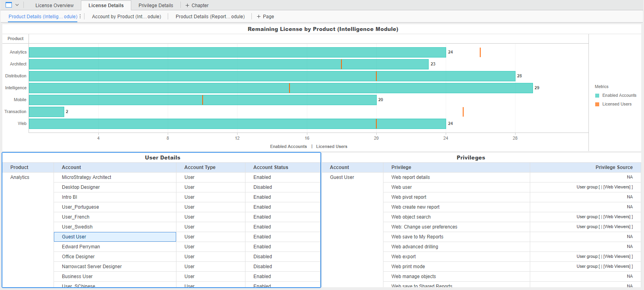The image size is (644, 290).
Task: Click the layout view icon at top-left
Action: click(9, 5)
